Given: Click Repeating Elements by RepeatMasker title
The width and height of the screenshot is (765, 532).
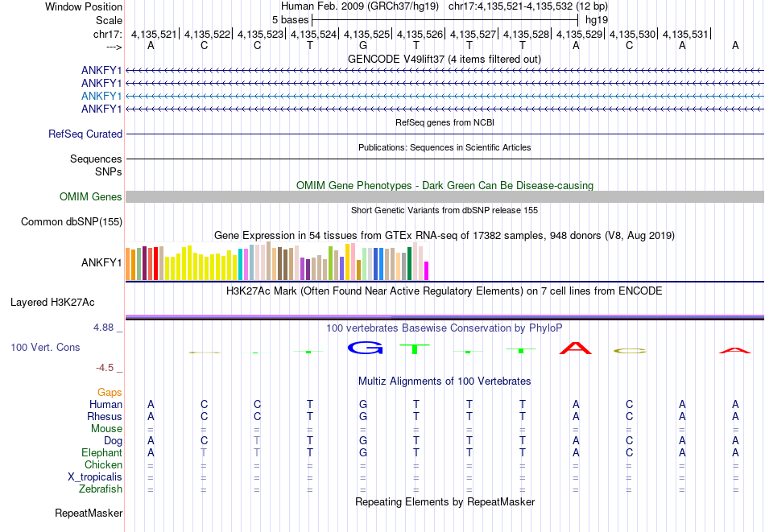Looking at the screenshot, I should [x=445, y=501].
